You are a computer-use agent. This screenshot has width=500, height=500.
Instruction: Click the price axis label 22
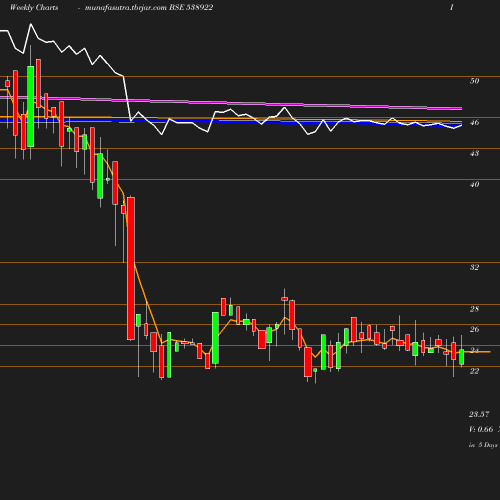(x=474, y=371)
